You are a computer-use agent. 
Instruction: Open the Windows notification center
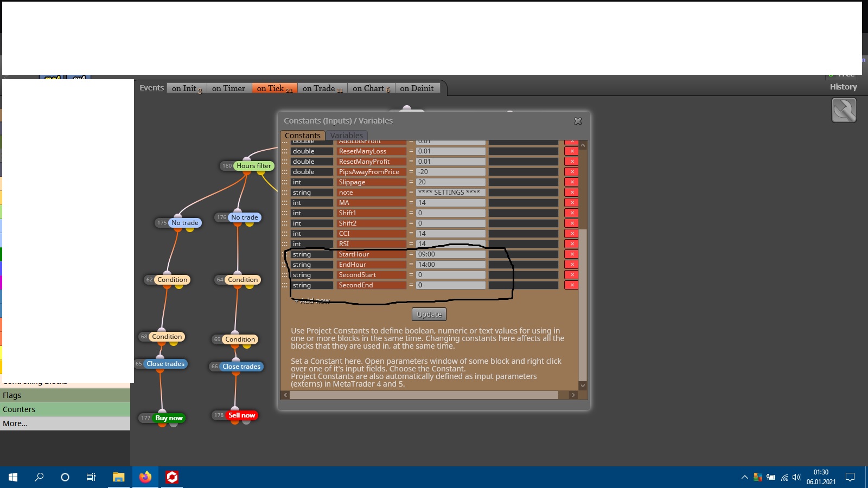(x=850, y=477)
